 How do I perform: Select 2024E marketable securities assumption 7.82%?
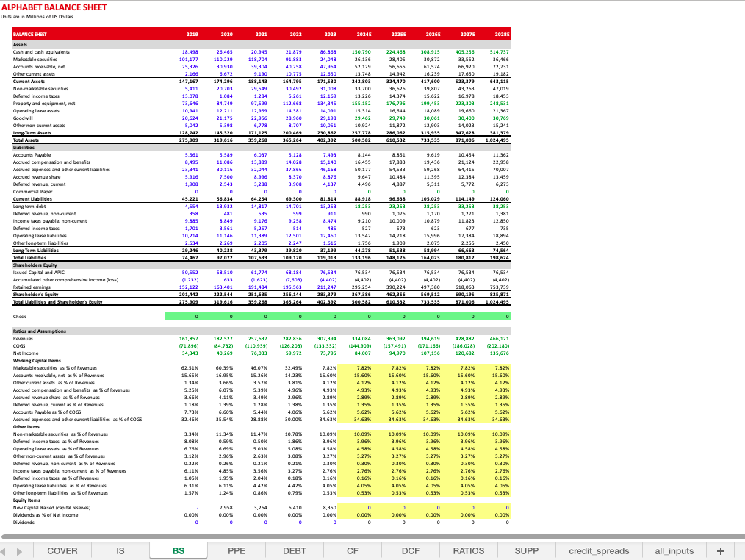[364, 368]
